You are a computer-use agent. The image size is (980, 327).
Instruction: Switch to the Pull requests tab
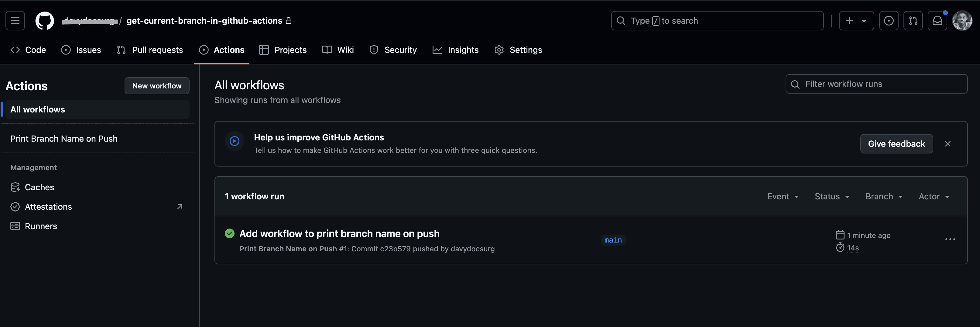click(150, 50)
